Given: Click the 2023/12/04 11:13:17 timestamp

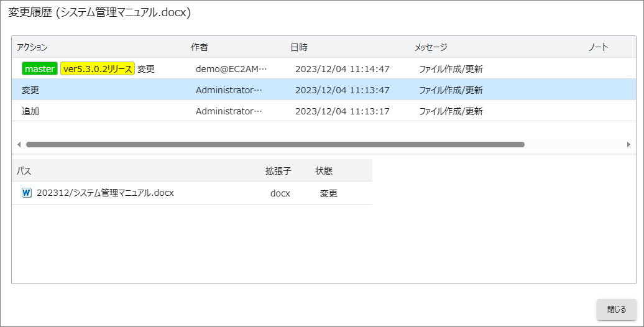Looking at the screenshot, I should pyautogui.click(x=342, y=111).
